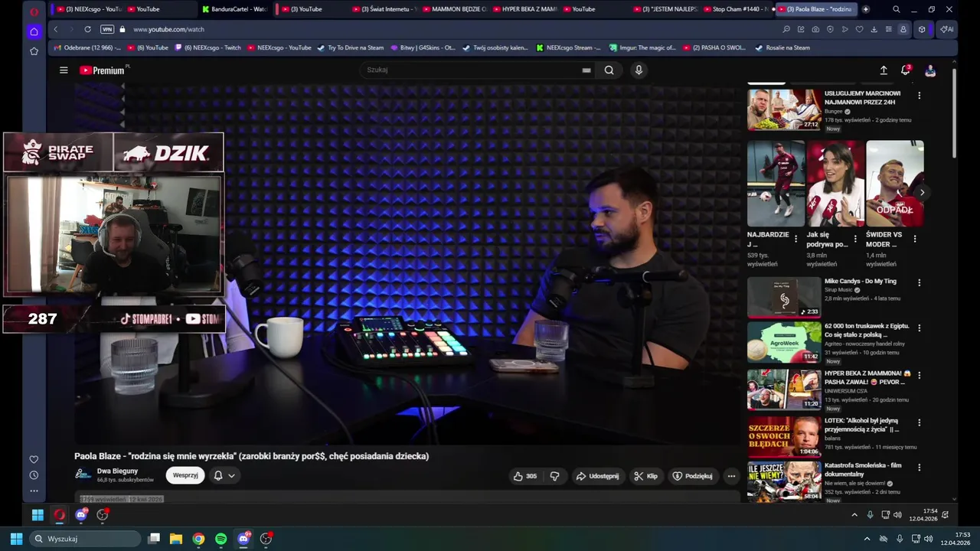Share the video using Udostępnij

[597, 476]
